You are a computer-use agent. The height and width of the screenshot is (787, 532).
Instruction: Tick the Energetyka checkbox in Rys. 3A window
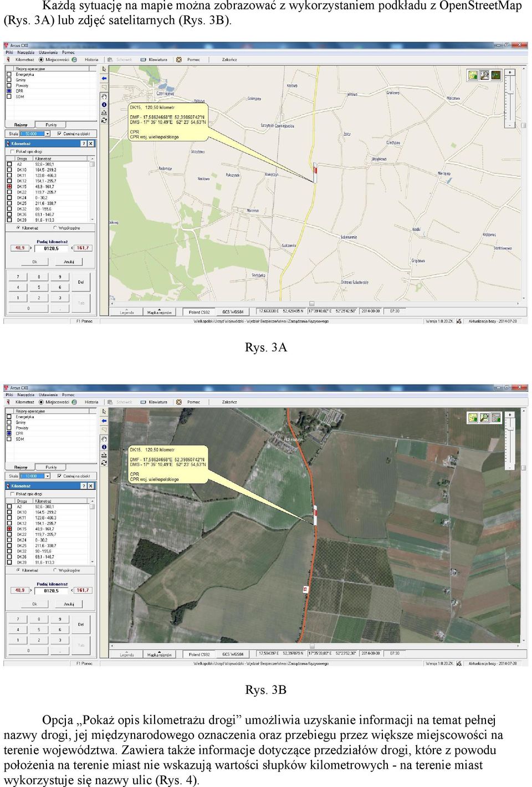(9, 74)
